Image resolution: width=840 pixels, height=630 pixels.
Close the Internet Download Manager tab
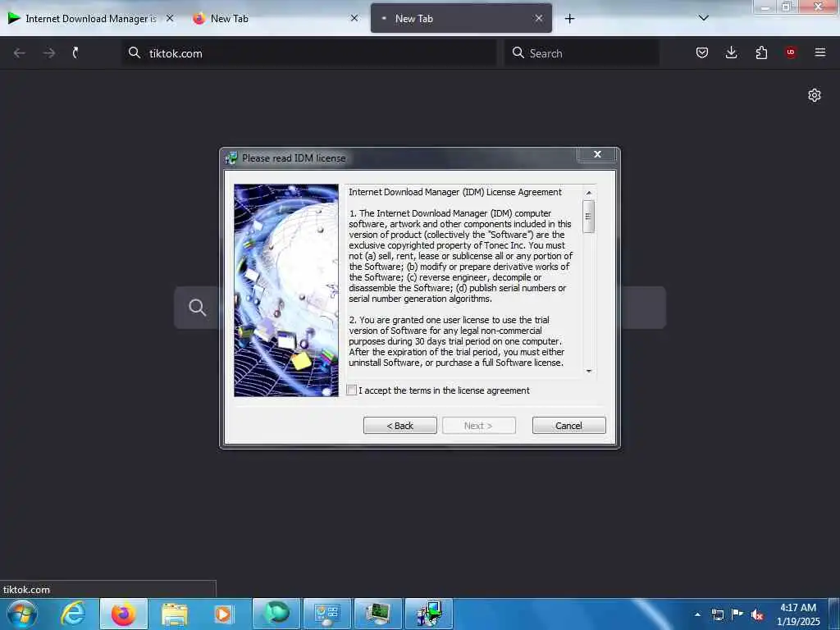click(x=170, y=18)
